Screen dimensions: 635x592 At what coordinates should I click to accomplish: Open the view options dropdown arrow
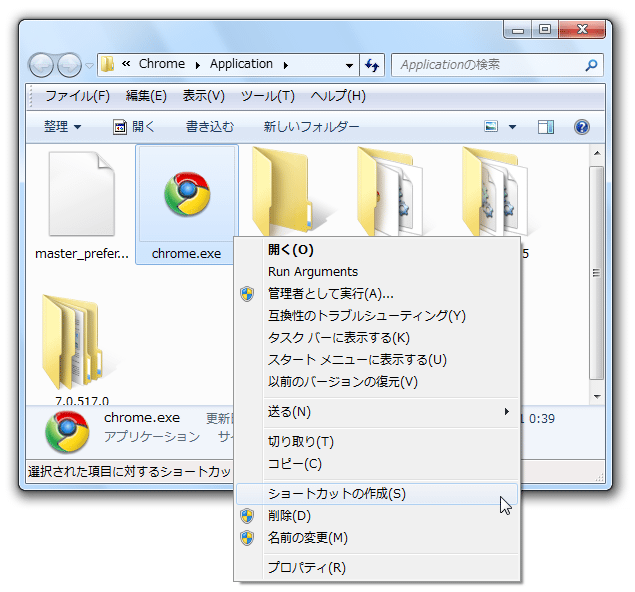512,127
